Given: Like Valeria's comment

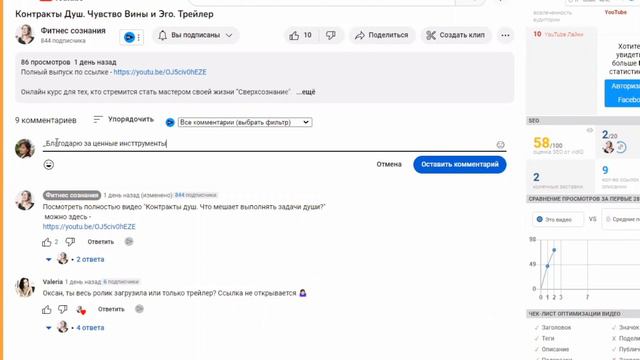Looking at the screenshot, I should (47, 309).
